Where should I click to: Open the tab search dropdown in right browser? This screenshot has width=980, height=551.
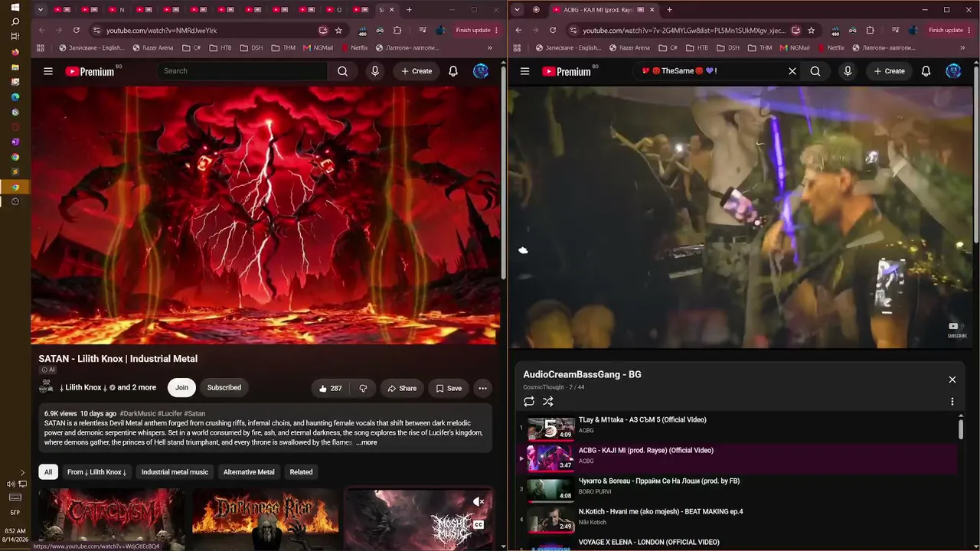click(x=518, y=10)
